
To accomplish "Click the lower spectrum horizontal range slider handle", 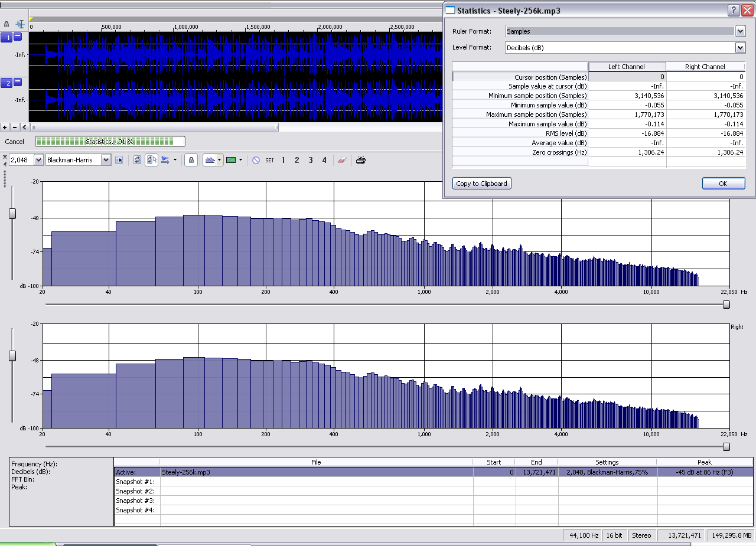I will coord(726,447).
